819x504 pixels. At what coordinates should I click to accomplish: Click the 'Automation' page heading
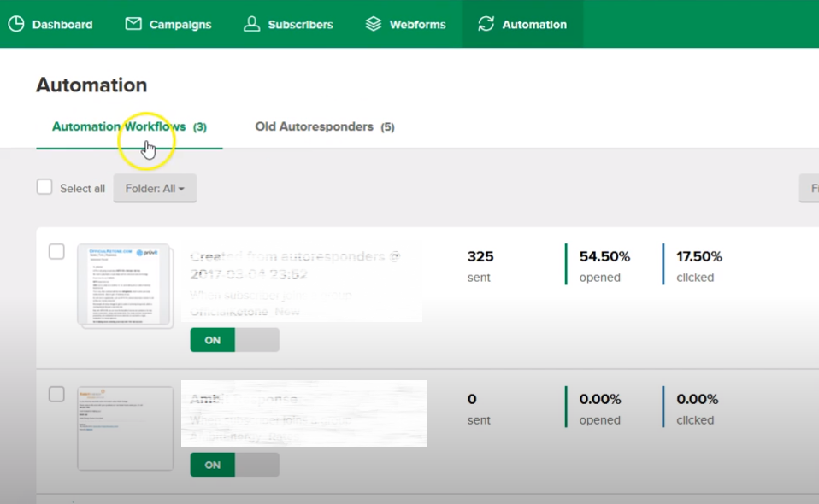(x=91, y=85)
